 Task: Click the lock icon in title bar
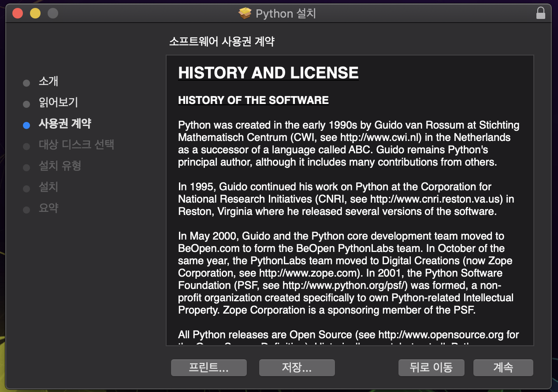click(540, 13)
